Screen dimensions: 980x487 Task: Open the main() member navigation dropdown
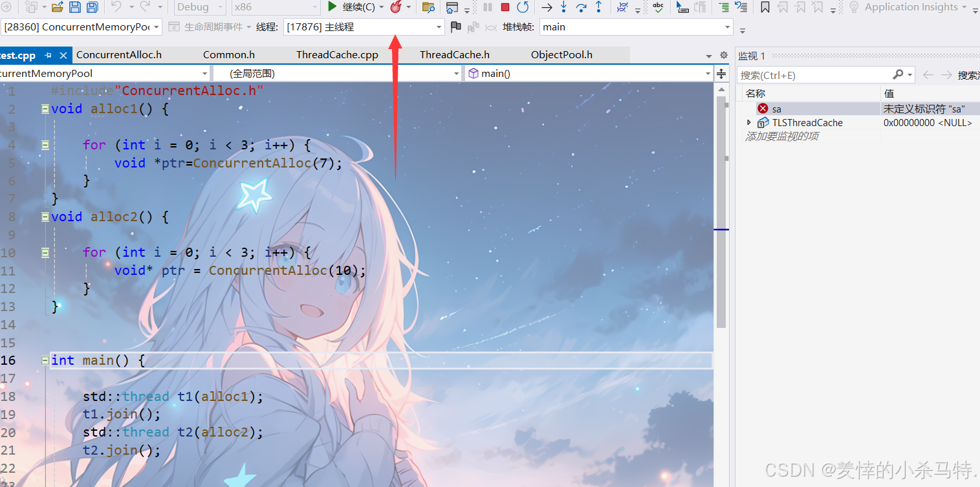click(589, 74)
